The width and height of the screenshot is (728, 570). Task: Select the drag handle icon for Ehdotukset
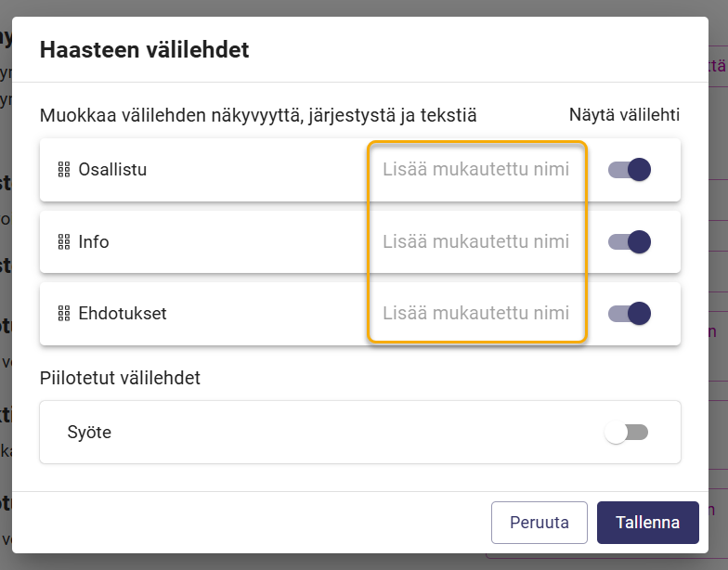click(x=64, y=314)
